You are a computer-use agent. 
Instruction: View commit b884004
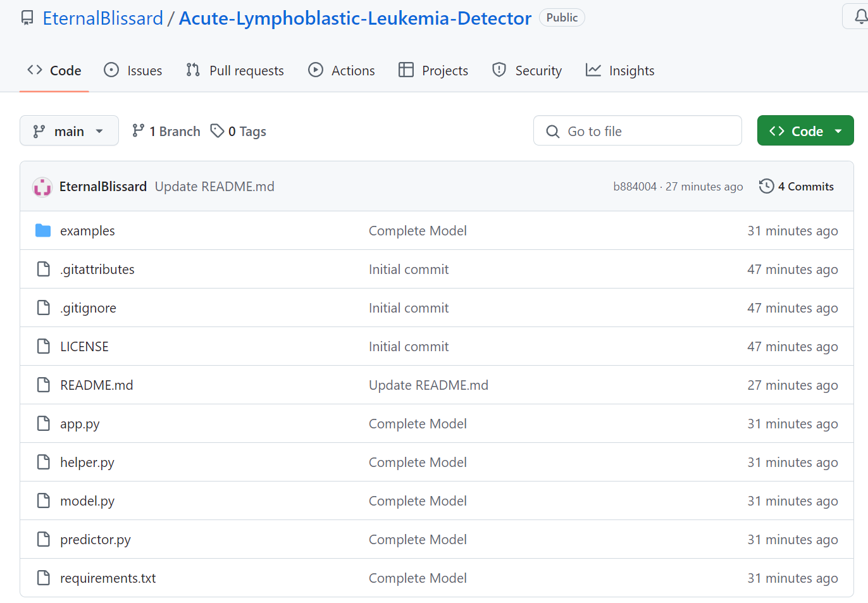[635, 187]
